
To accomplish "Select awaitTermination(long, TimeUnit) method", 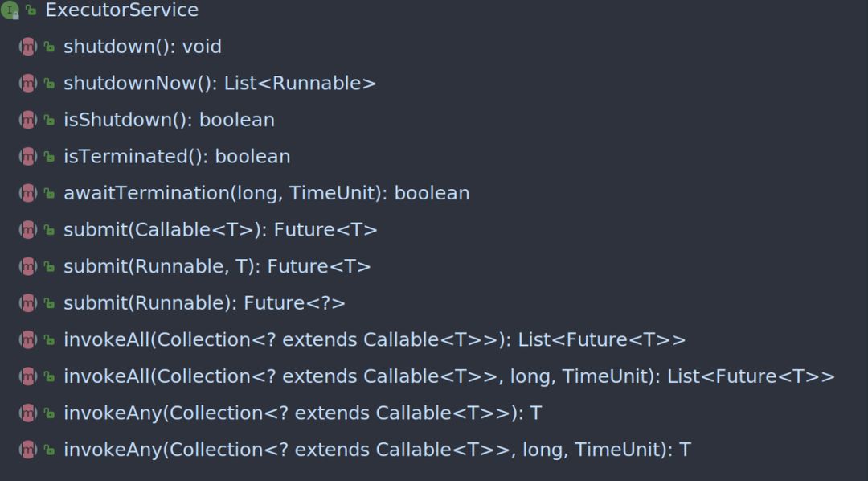I will (x=266, y=193).
